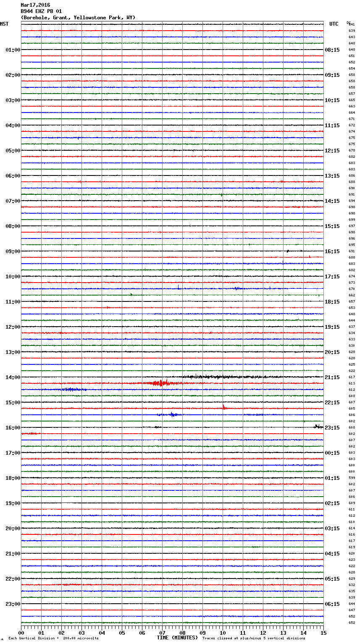Screen dimensions: 357x644
Task: Click the 09:15 UTC time label
Action: point(332,75)
